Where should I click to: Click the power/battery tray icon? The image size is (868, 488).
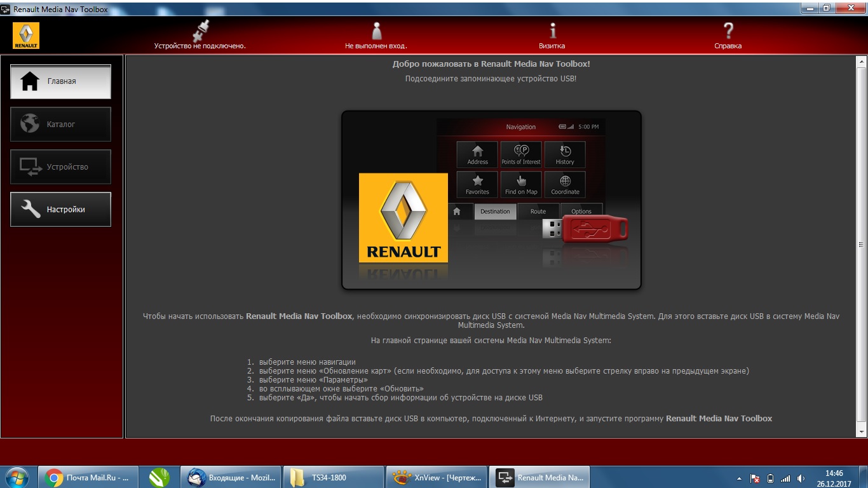pos(771,478)
